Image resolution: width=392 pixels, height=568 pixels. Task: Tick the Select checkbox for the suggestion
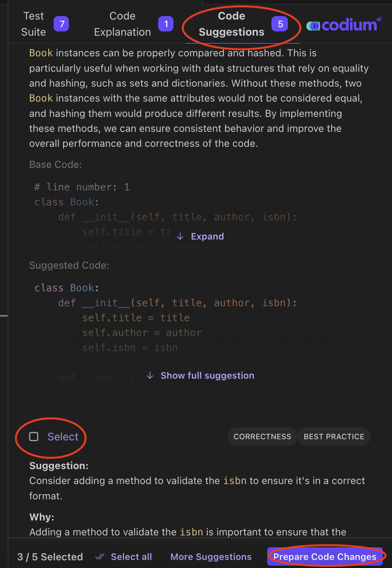[34, 437]
